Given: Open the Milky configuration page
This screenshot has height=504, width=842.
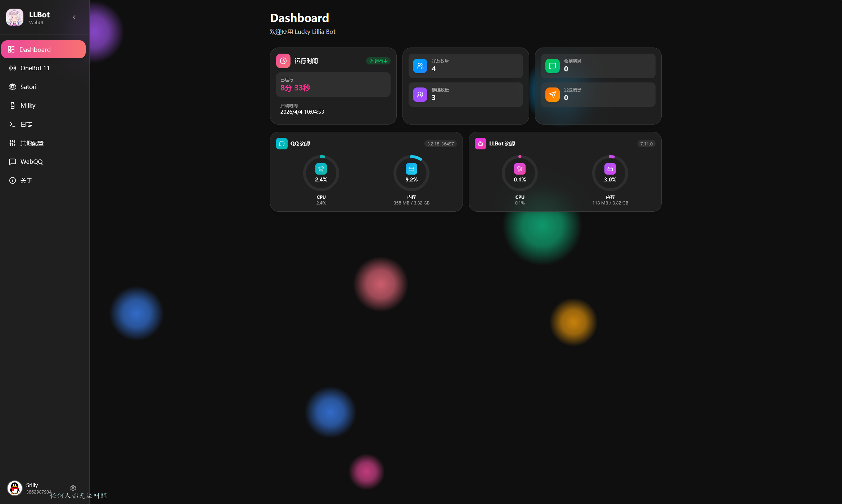Looking at the screenshot, I should (28, 105).
